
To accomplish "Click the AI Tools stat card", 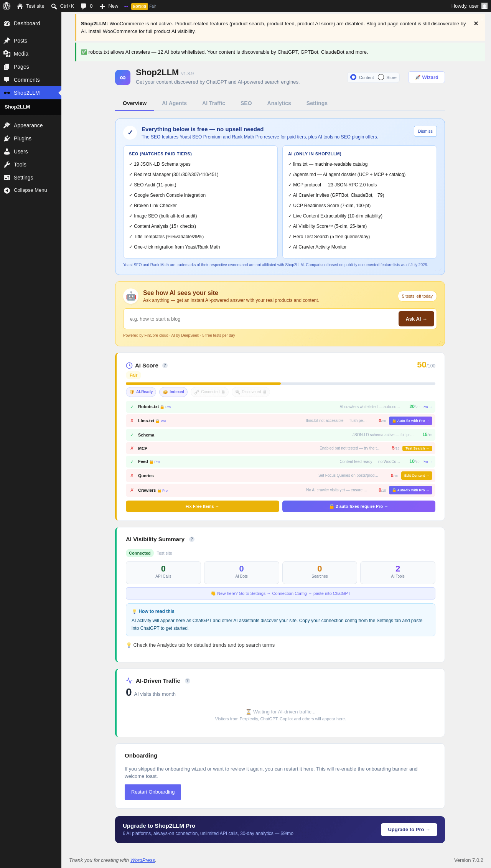I will [x=398, y=573].
